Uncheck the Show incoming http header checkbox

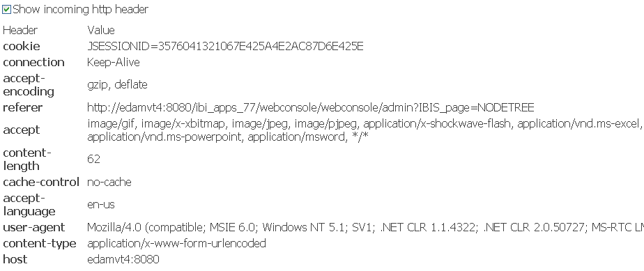pyautogui.click(x=7, y=10)
